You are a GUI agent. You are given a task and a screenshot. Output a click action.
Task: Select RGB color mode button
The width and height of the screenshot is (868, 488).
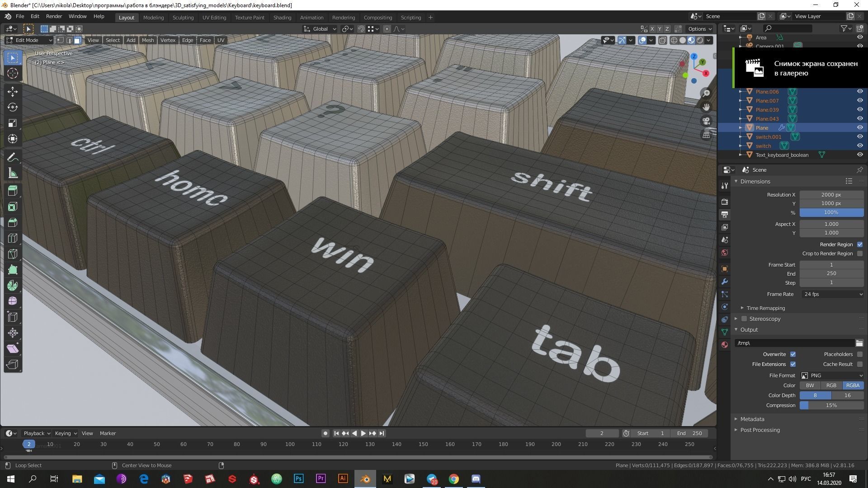pos(831,385)
